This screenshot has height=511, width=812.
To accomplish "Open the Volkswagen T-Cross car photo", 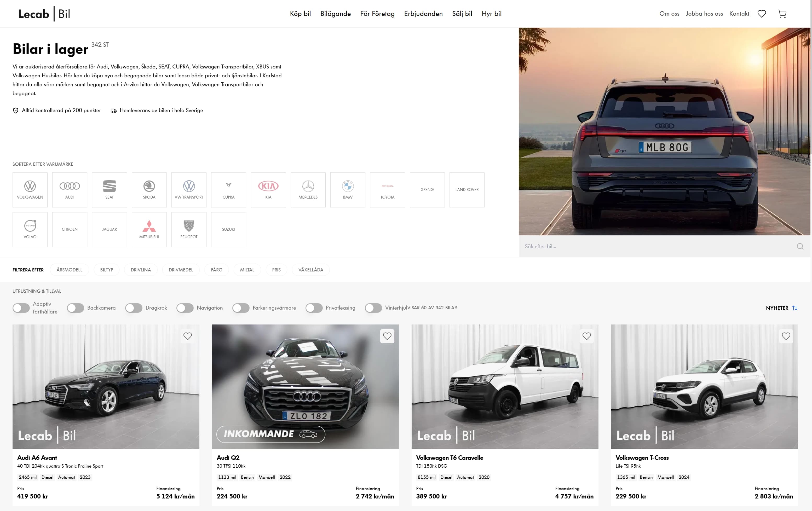I will tap(704, 387).
